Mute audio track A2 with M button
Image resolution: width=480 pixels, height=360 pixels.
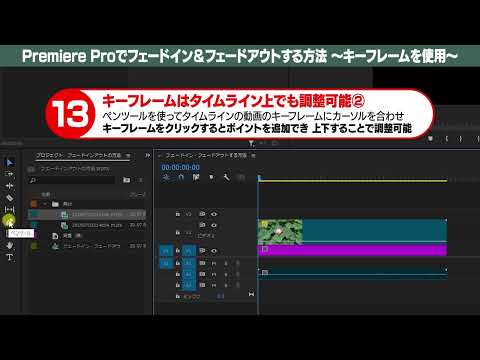pyautogui.click(x=214, y=275)
